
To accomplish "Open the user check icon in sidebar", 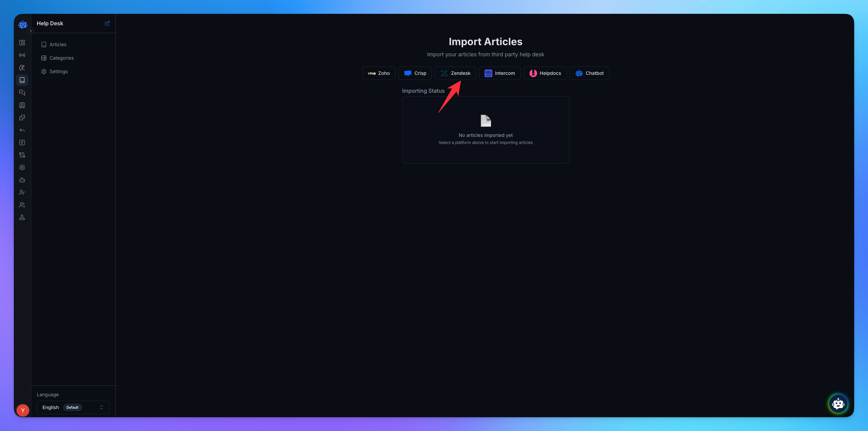I will pos(22,193).
